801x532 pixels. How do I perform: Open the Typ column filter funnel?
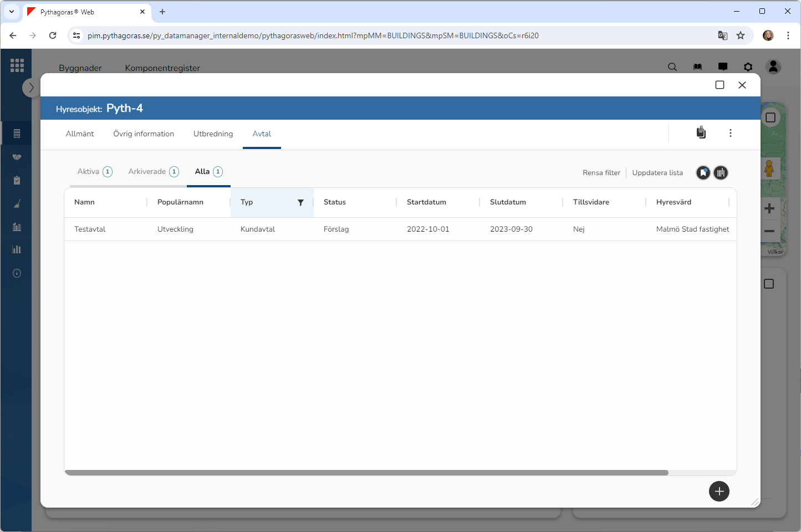point(300,203)
